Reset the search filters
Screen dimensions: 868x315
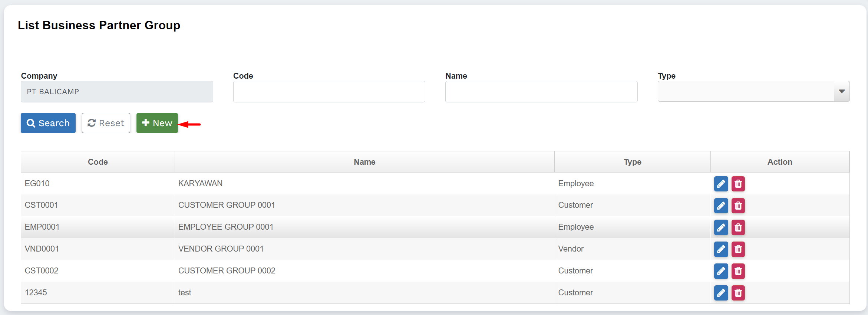(106, 123)
